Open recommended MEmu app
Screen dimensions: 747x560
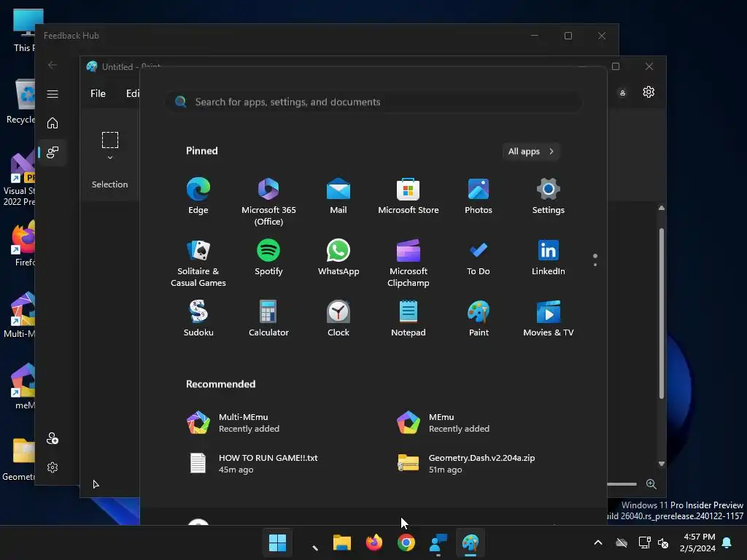tap(443, 422)
